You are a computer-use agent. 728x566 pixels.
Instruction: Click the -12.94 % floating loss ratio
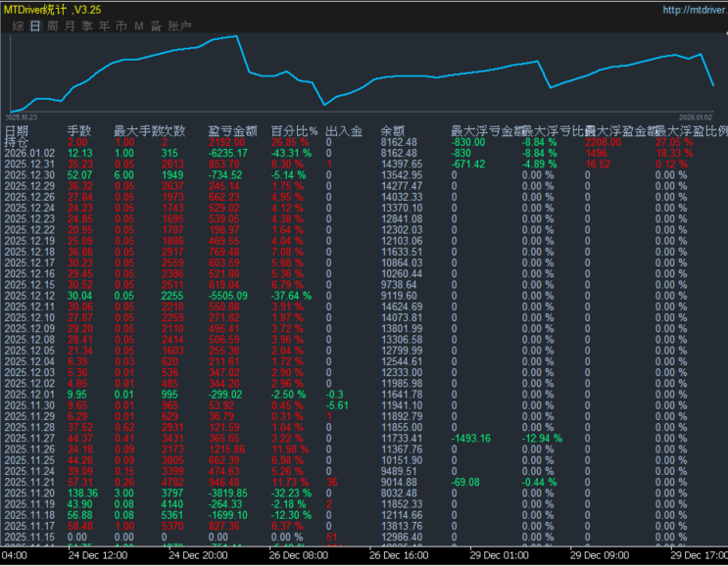click(x=542, y=439)
